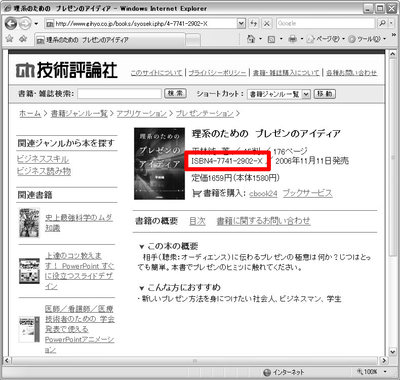Open 上達のコツ教えます PowerPoint book link
The width and height of the screenshot is (400, 380).
tap(79, 271)
